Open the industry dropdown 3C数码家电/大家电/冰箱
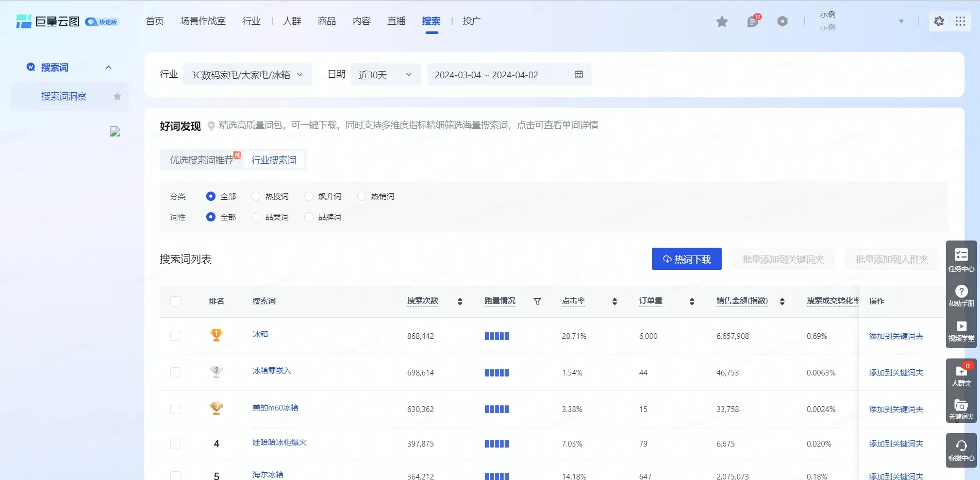The width and height of the screenshot is (980, 480). click(247, 75)
